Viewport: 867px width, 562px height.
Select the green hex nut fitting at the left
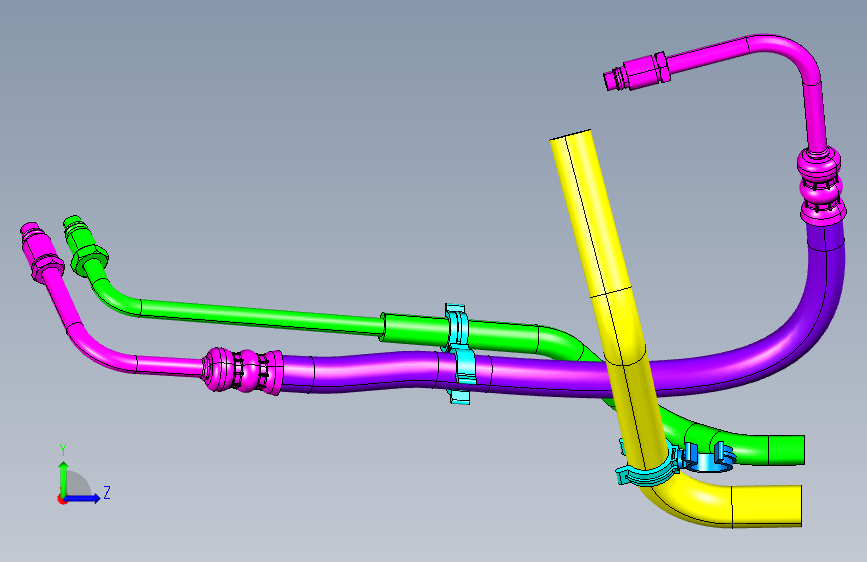pyautogui.click(x=84, y=246)
